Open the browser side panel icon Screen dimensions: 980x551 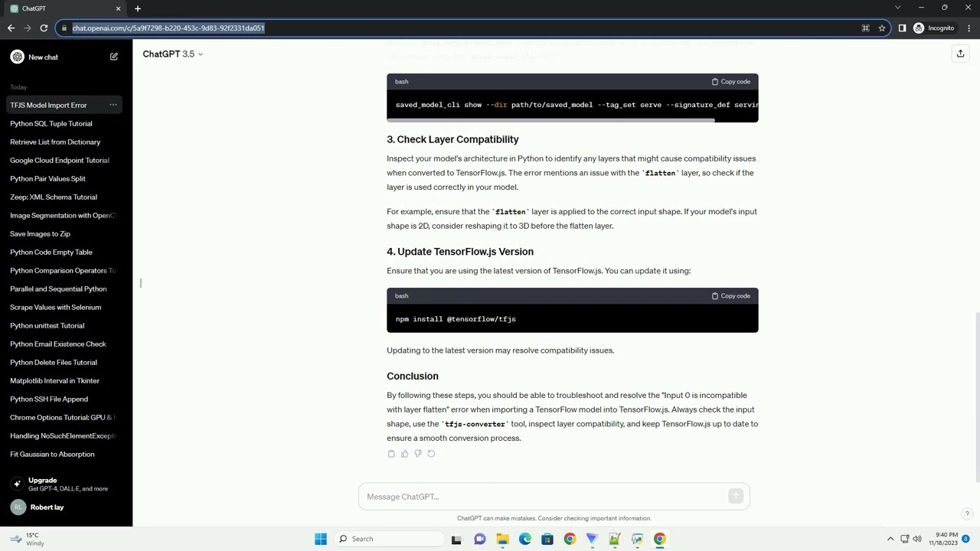point(902,28)
